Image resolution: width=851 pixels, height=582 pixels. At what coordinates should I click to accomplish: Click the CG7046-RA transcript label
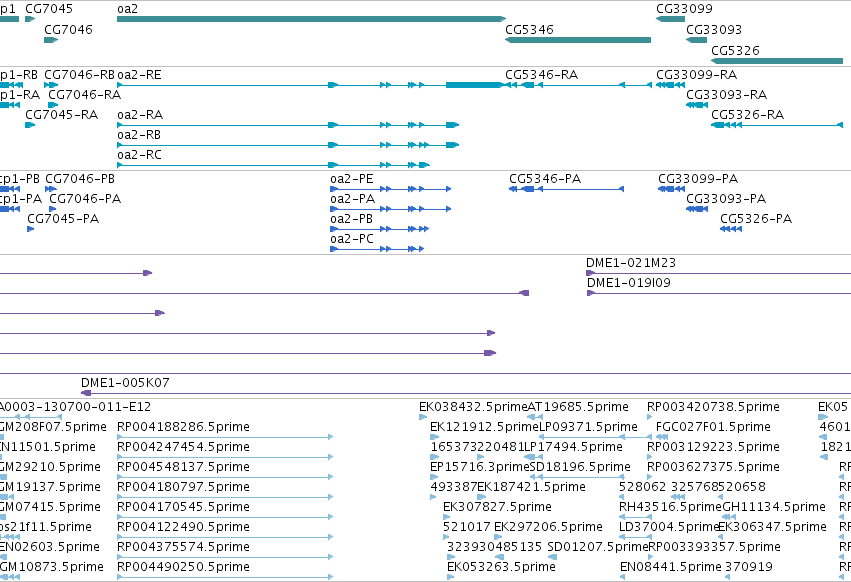click(85, 94)
